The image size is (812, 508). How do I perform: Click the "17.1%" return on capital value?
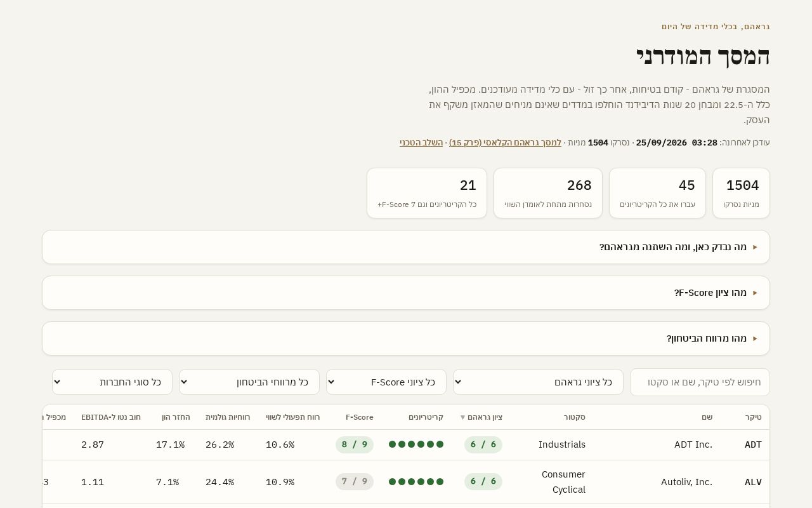(171, 444)
